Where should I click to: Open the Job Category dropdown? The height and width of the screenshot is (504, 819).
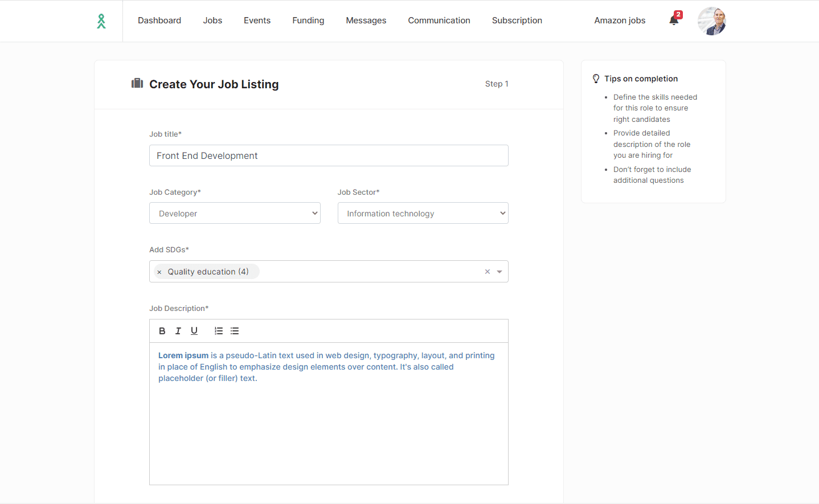(235, 214)
